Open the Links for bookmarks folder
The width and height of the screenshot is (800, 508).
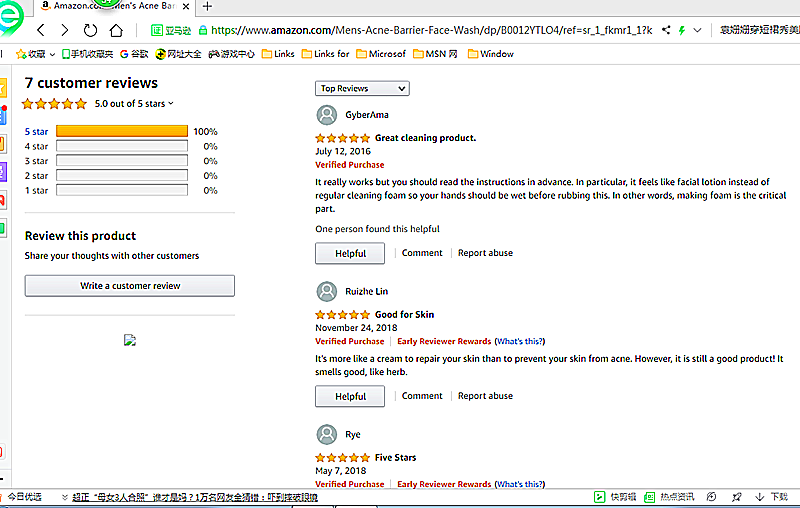(x=326, y=54)
